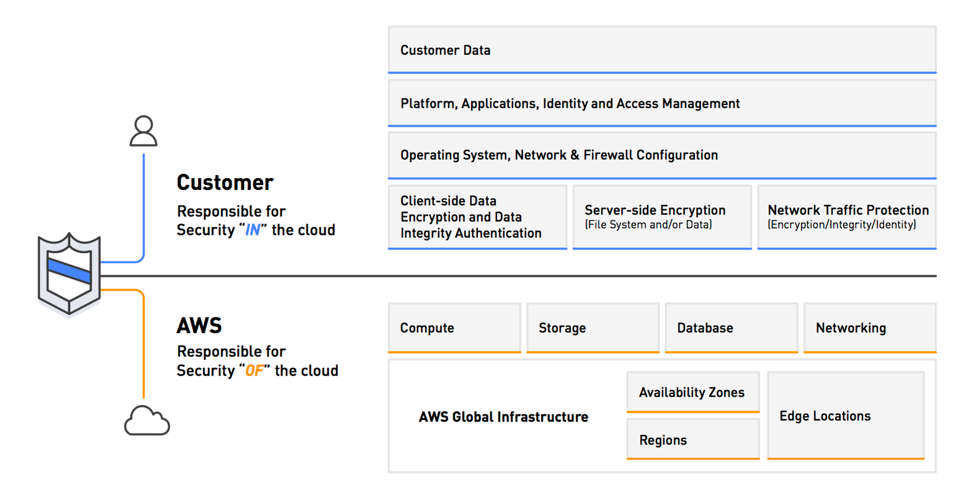Select the Compute box

(x=454, y=328)
